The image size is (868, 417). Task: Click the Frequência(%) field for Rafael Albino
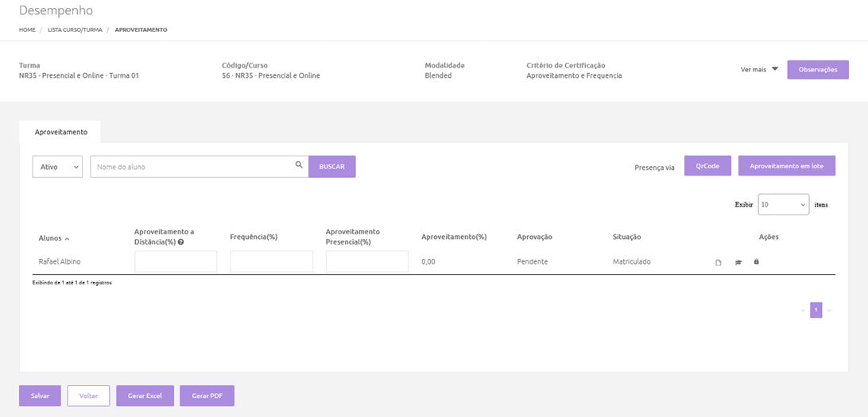click(x=271, y=261)
